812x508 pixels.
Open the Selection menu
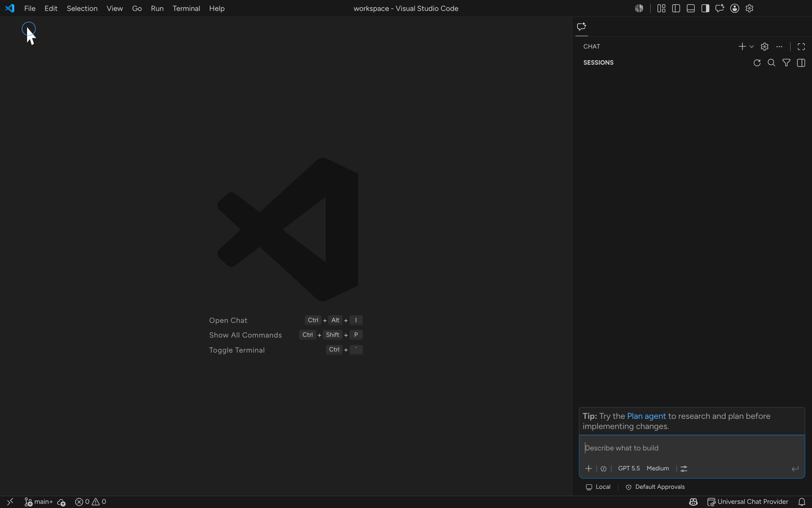coord(82,8)
